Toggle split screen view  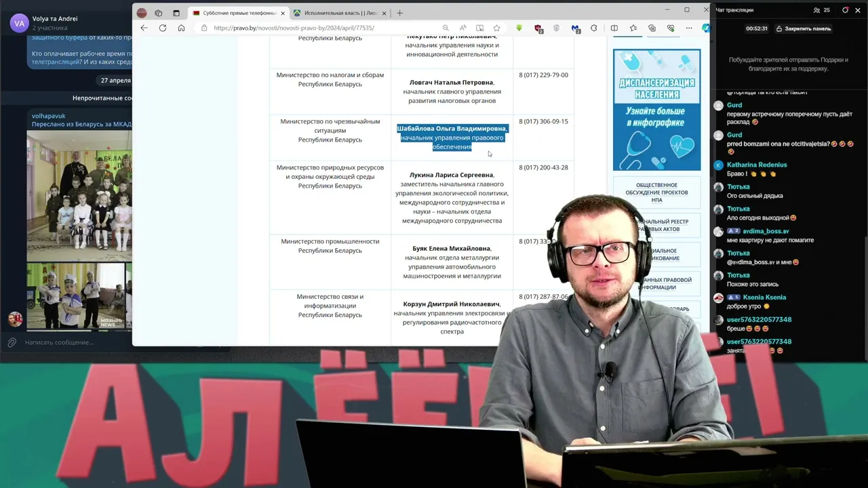(614, 28)
